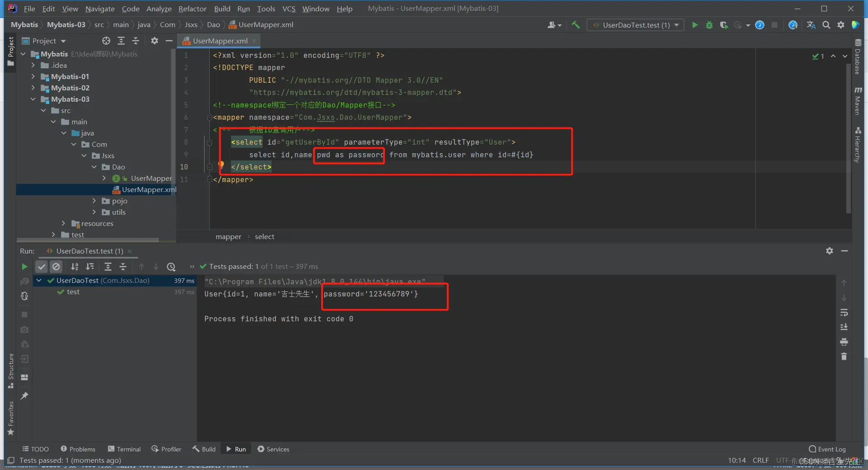Click the translate icon in top toolbar
Viewport: 868px width, 470px height.
[811, 25]
